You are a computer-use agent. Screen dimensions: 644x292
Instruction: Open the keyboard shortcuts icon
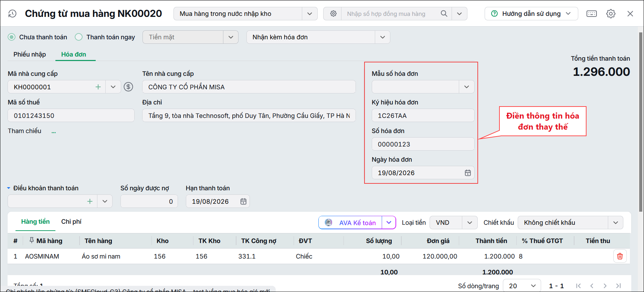(592, 14)
